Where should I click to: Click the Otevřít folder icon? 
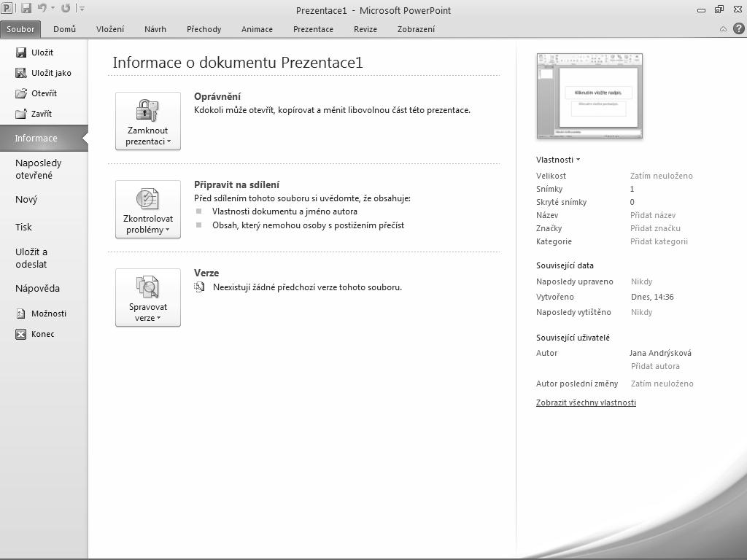tap(21, 93)
